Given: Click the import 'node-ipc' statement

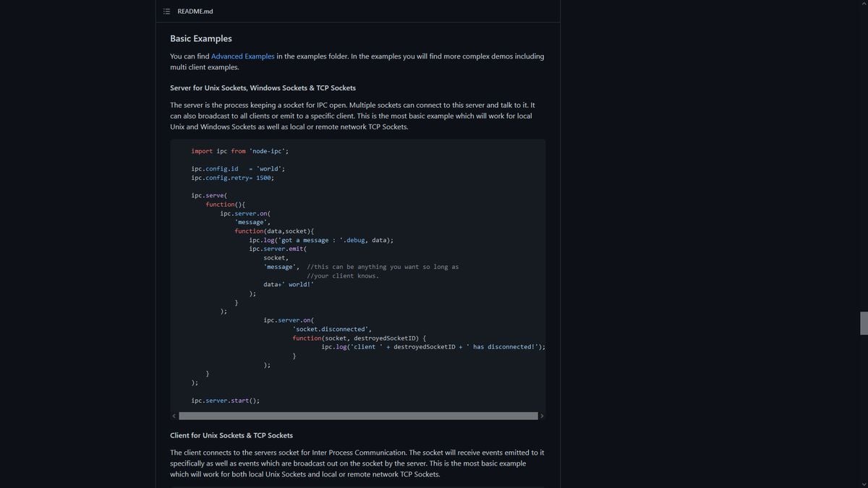Looking at the screenshot, I should (239, 150).
